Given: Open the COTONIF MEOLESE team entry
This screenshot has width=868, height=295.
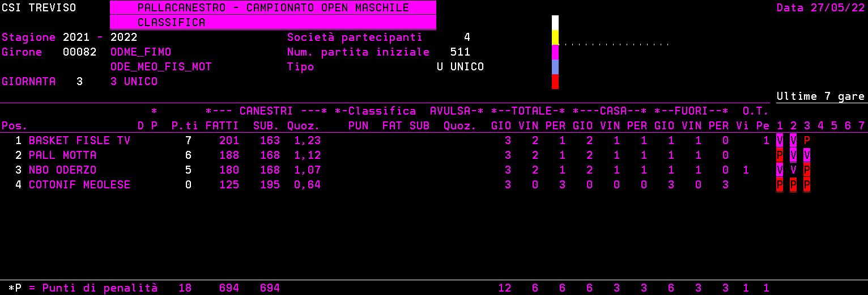Looking at the screenshot, I should (x=79, y=185).
